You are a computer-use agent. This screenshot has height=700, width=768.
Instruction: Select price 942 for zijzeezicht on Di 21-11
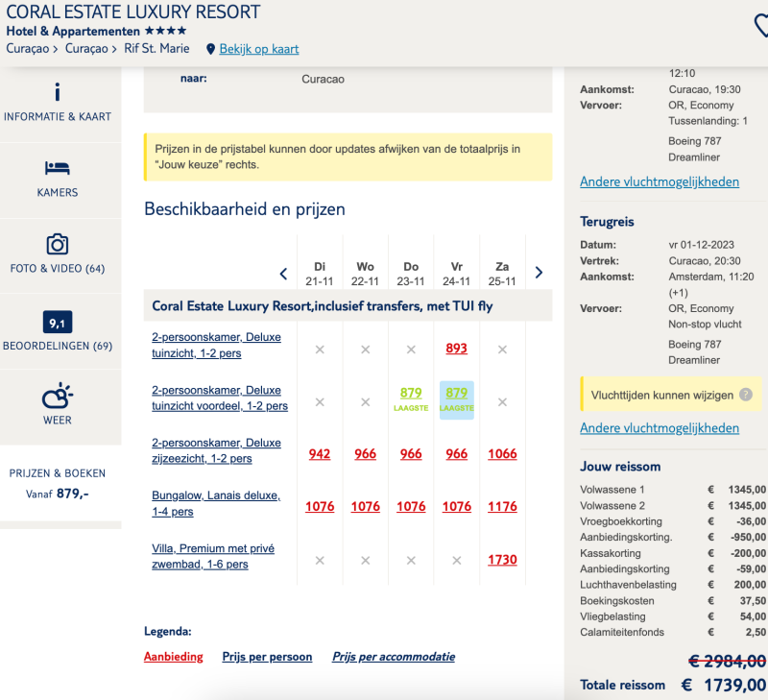[320, 454]
